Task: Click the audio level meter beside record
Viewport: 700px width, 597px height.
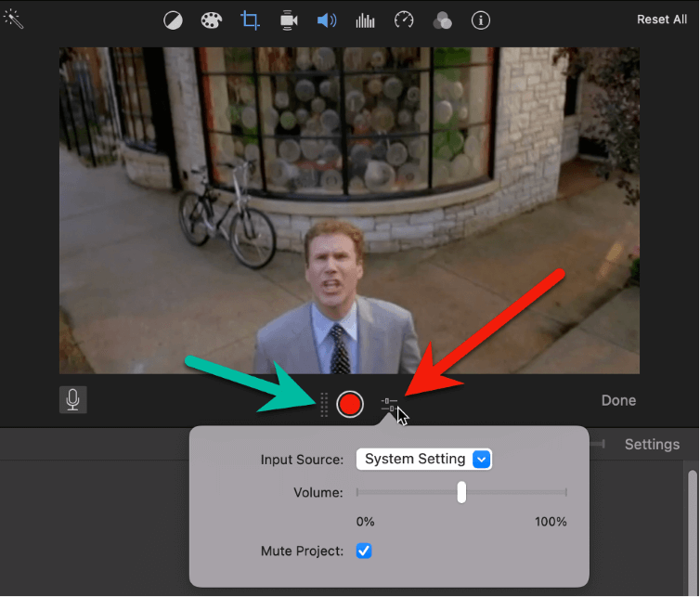Action: click(324, 405)
